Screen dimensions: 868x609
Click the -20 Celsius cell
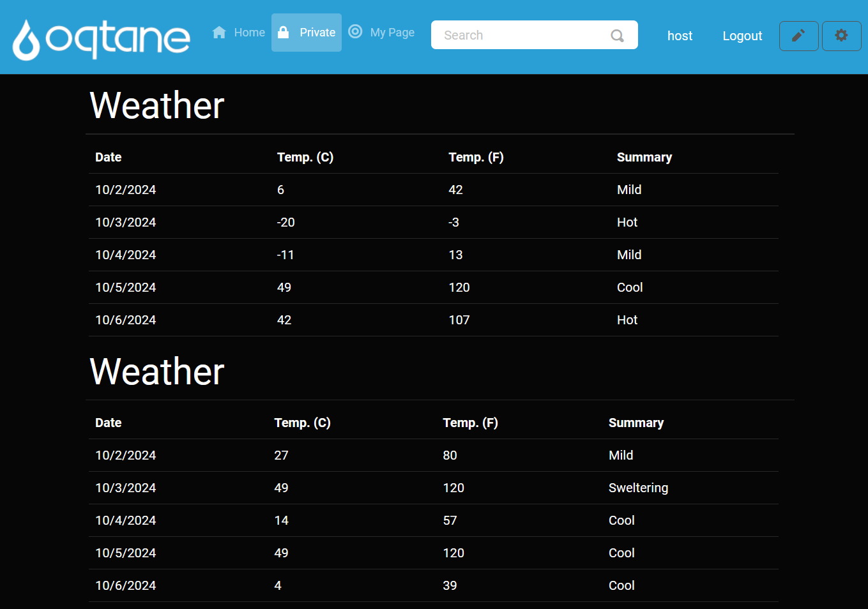pos(286,222)
